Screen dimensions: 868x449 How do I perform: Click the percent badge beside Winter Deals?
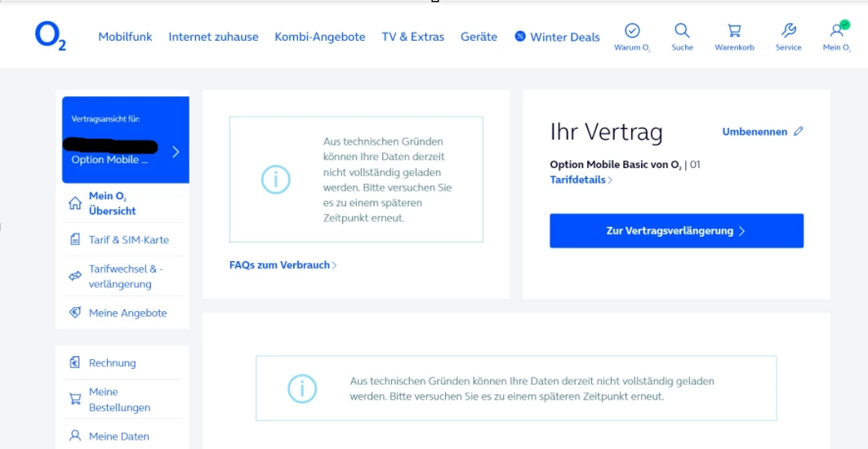pos(520,37)
